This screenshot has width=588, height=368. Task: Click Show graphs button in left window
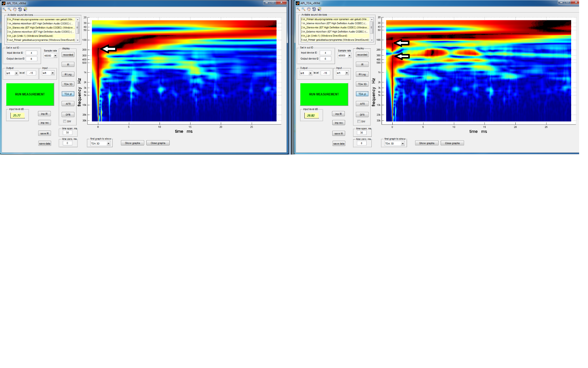(132, 143)
